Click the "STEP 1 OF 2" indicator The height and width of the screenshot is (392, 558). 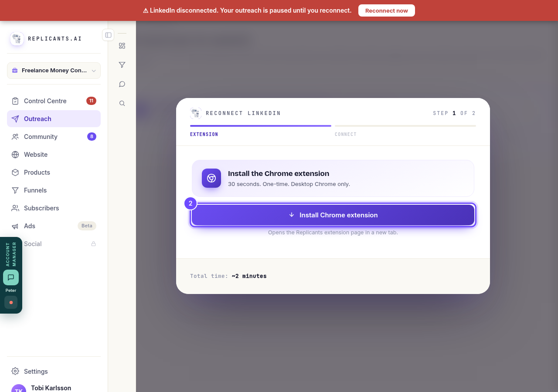[454, 113]
